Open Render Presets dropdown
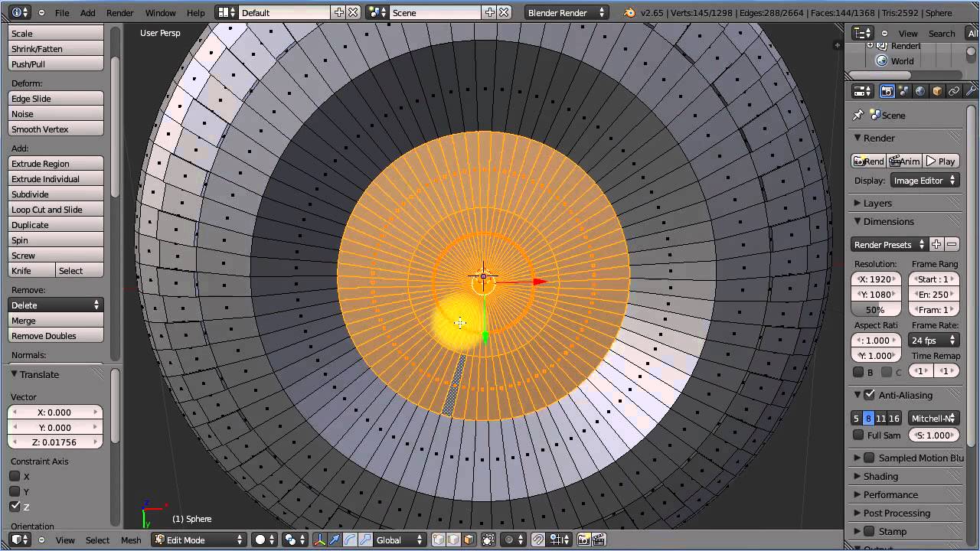 890,244
